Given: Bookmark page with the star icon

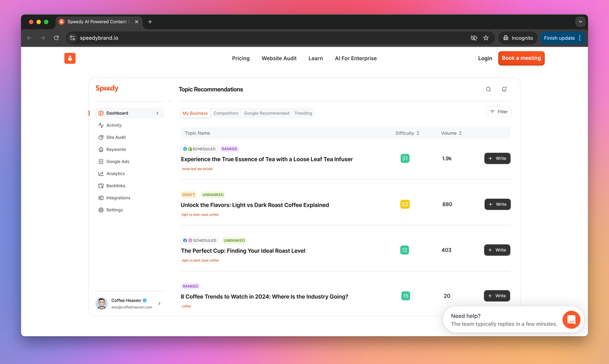Looking at the screenshot, I should point(486,38).
